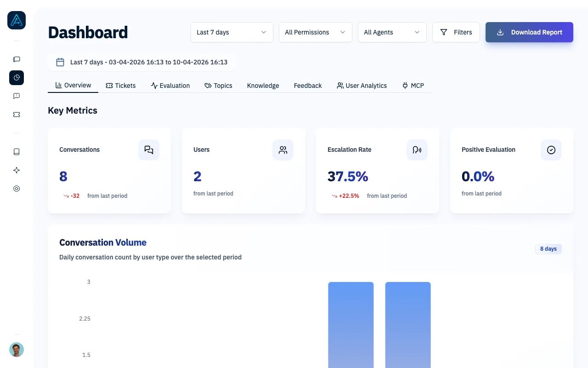Select the analytics pie chart sidebar icon
Image resolution: width=588 pixels, height=368 pixels.
point(17,78)
